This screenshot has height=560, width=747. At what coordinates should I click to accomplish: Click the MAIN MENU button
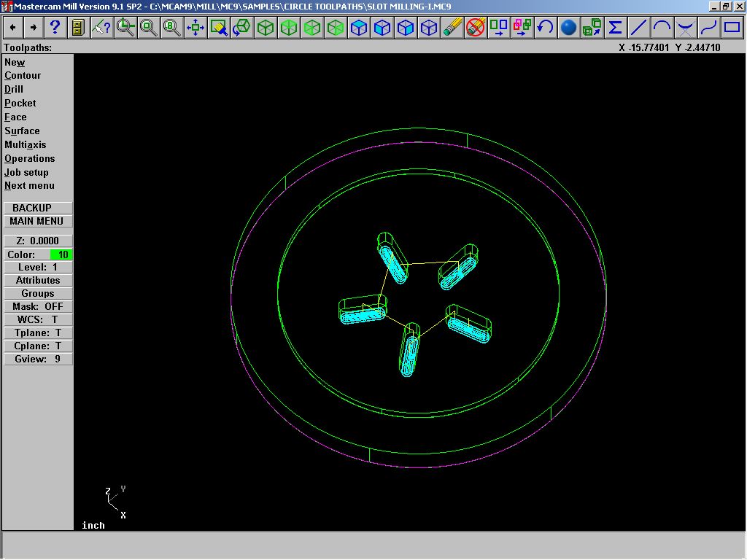(38, 222)
